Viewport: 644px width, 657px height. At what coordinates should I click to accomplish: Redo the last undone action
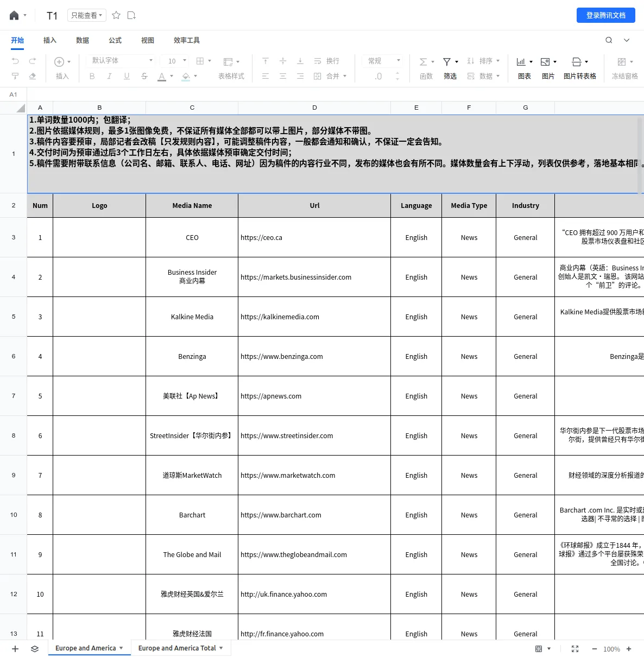(x=33, y=61)
